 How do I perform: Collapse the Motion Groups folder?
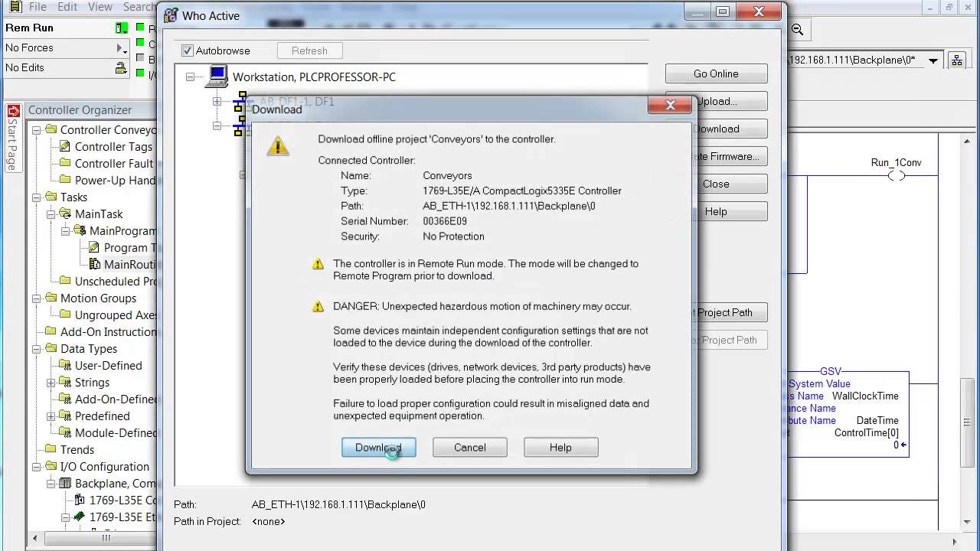point(36,298)
